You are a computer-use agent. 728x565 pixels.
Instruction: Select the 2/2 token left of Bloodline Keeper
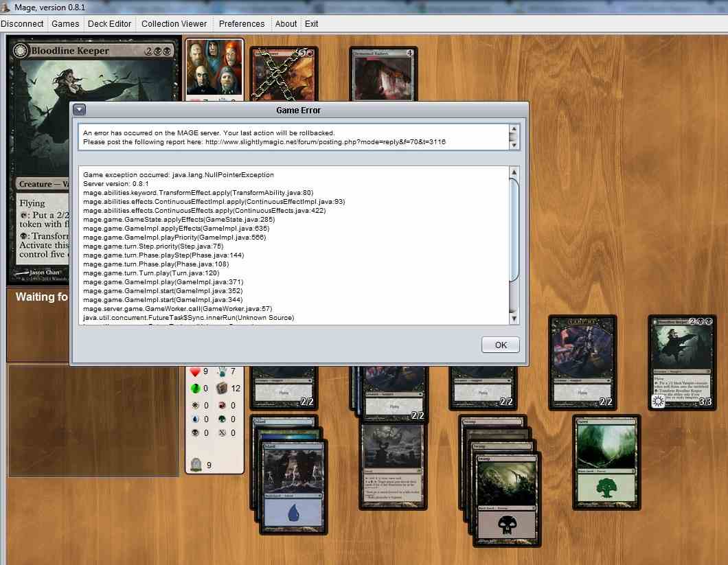pos(582,362)
